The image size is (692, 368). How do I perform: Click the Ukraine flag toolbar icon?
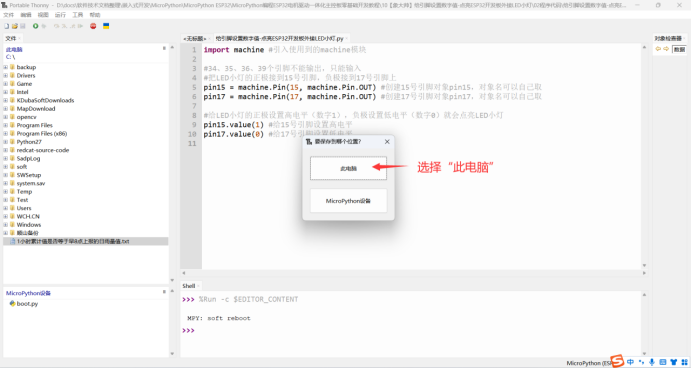pyautogui.click(x=106, y=26)
